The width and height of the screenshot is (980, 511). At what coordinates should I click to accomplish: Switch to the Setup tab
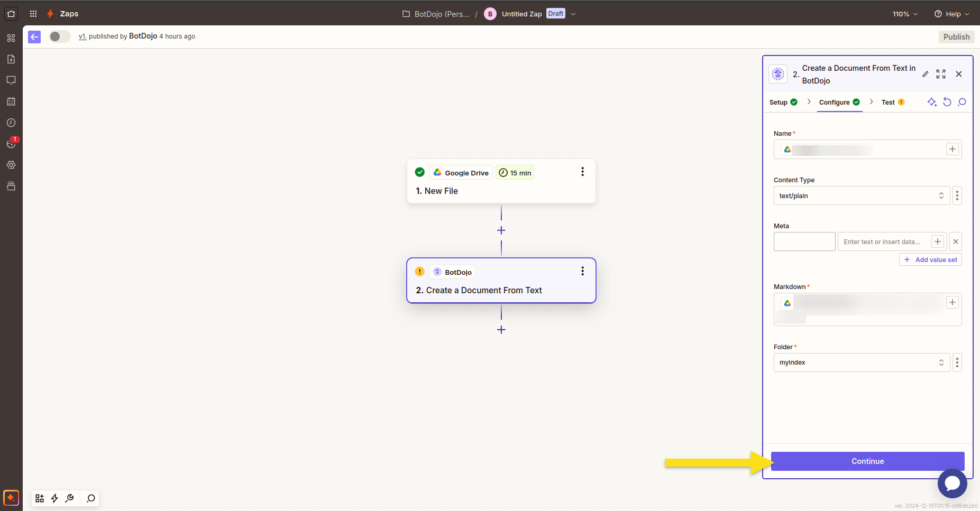[783, 103]
